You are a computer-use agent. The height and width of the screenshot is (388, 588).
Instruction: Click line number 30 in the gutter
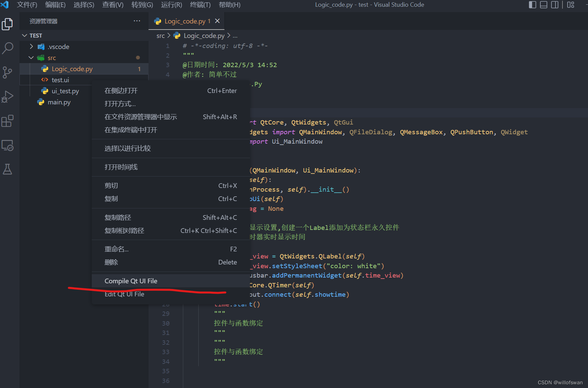pos(166,323)
